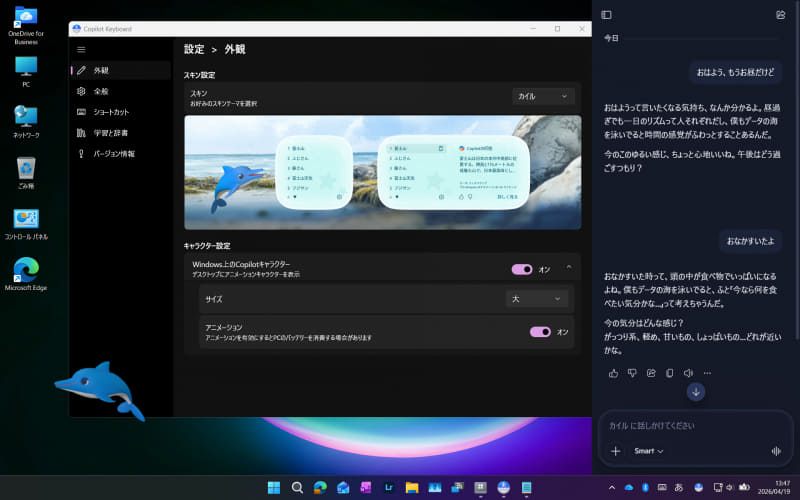Viewport: 800px width, 500px height.
Task: Click the Copilot Keyboard taskbar icon
Action: [x=504, y=488]
